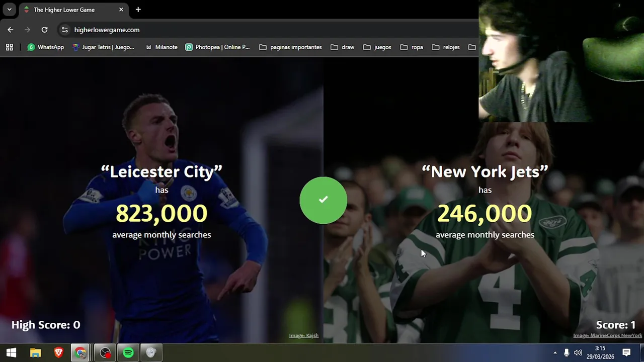Open the WhatsApp bookmark
Screen dimensions: 644x362
point(46,47)
